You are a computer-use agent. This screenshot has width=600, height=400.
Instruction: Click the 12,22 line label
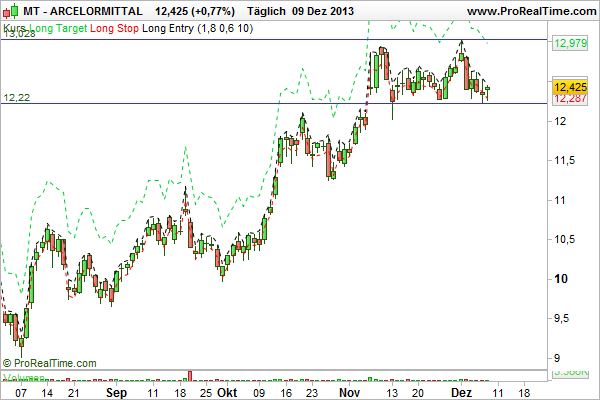click(x=17, y=98)
